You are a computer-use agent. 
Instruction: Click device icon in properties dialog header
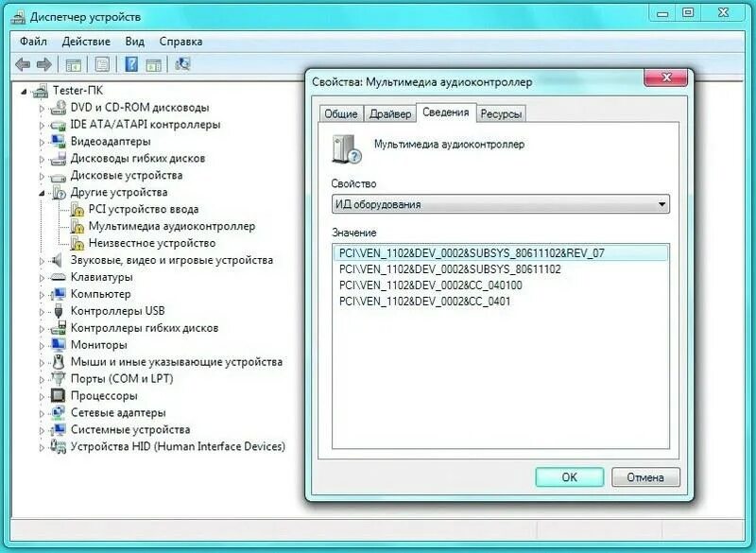[x=347, y=149]
